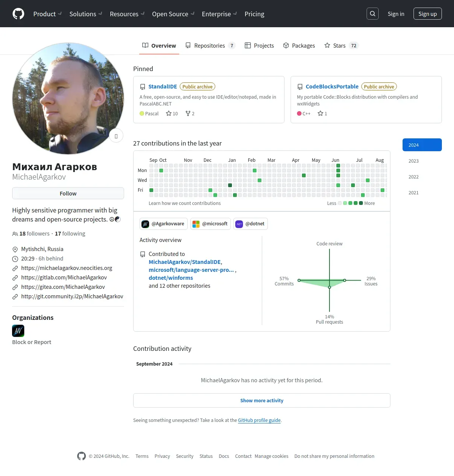Click the Agarkovware organization avatar in sidebar

(x=18, y=331)
